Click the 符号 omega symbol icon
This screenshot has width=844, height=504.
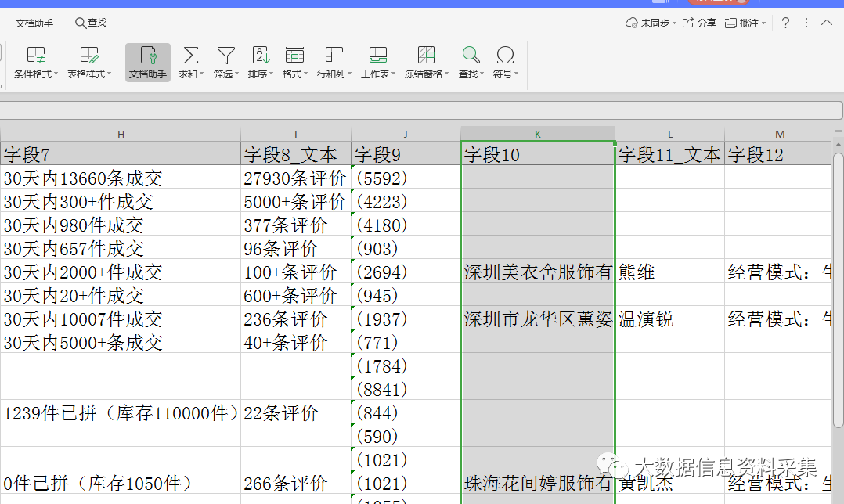click(x=505, y=55)
